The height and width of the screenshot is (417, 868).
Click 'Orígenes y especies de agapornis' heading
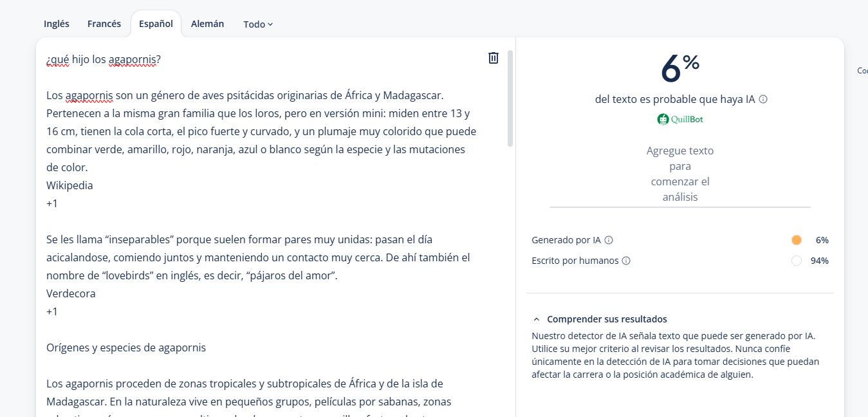point(126,347)
